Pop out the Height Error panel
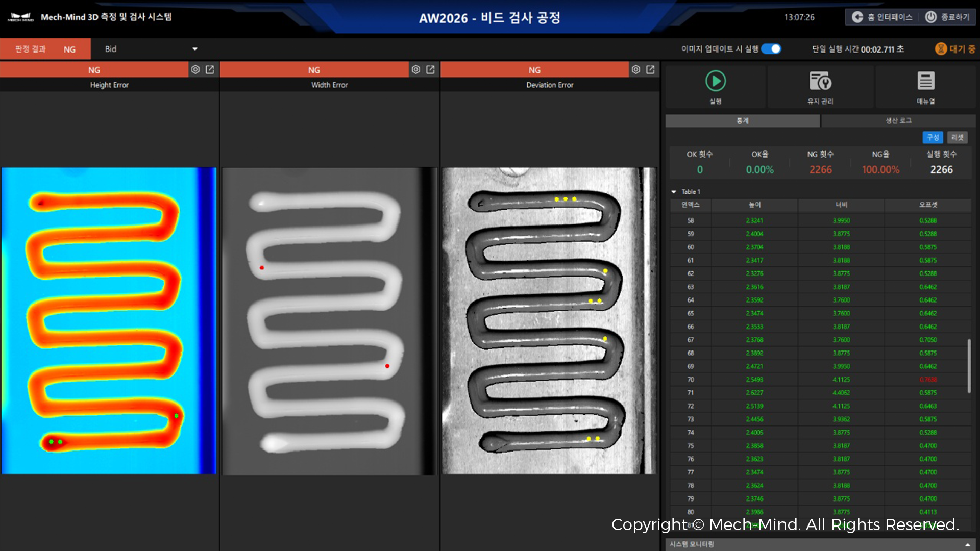 (x=210, y=69)
